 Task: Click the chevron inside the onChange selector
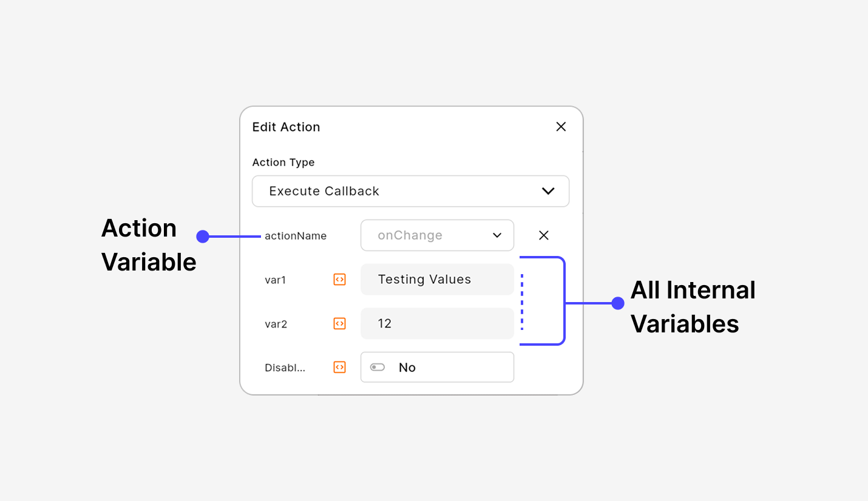(x=497, y=235)
